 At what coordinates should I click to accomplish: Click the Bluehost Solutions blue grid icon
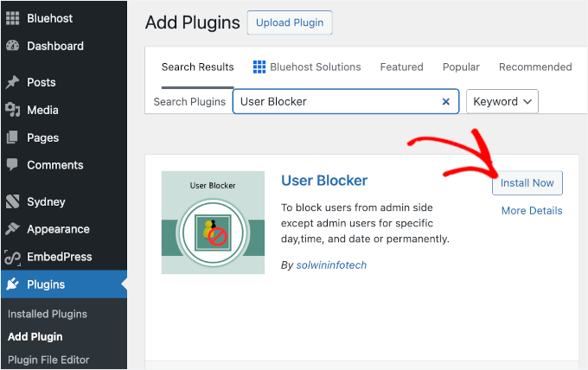(259, 67)
